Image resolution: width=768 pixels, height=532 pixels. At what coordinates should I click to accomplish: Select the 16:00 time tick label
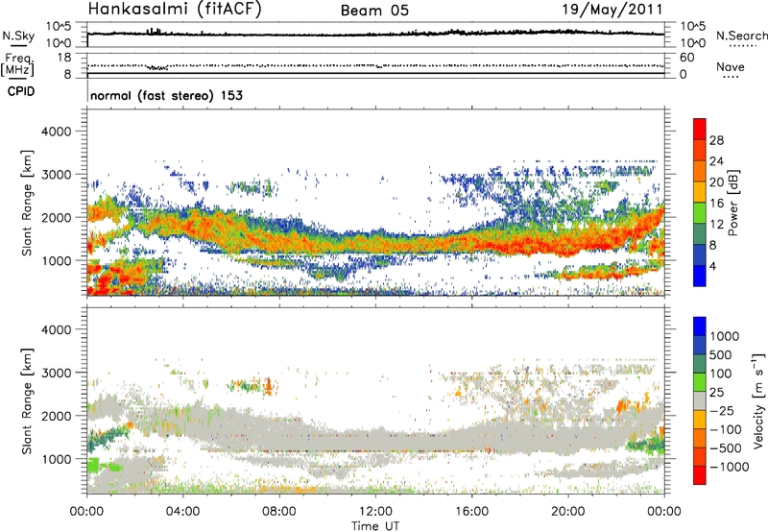(471, 512)
